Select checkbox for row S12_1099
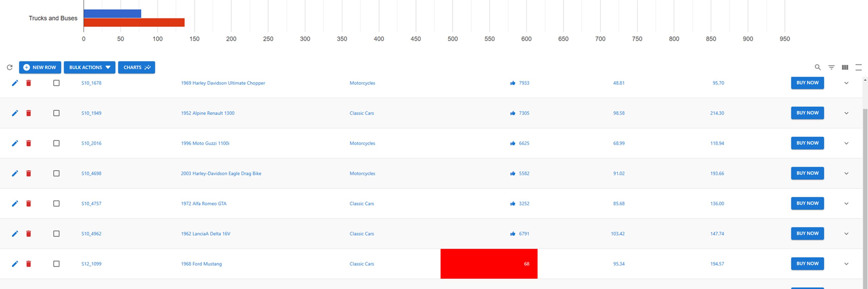The width and height of the screenshot is (868, 289). (56, 264)
